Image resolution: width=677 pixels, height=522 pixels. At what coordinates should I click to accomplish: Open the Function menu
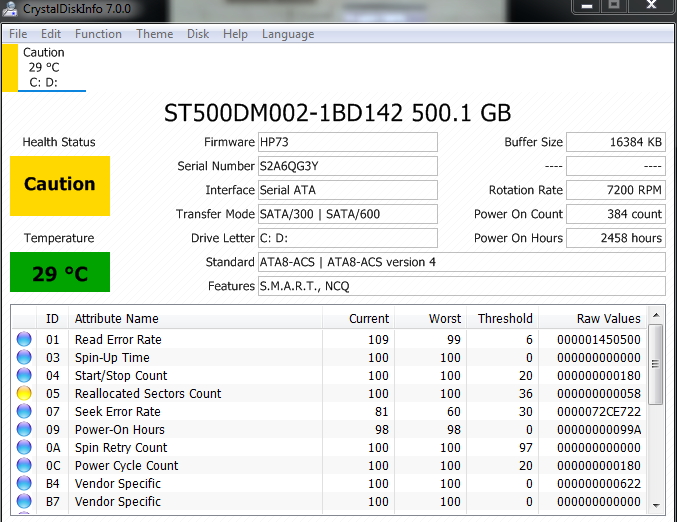98,34
